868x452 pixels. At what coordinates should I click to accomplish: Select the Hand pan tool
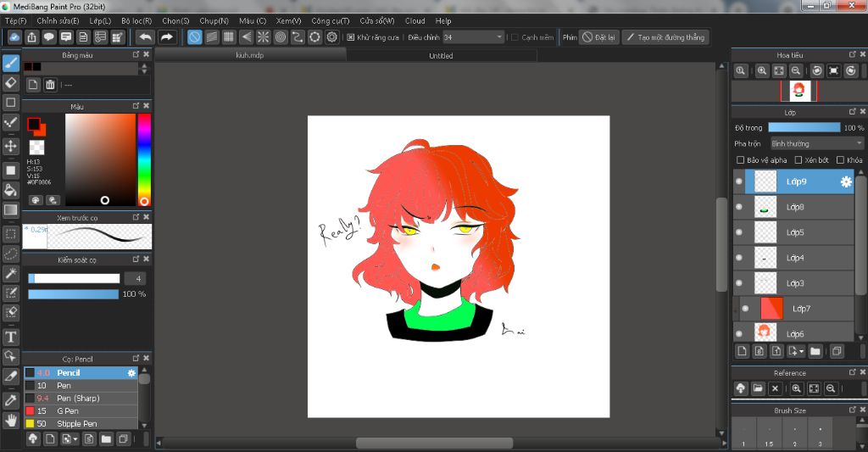[x=10, y=421]
